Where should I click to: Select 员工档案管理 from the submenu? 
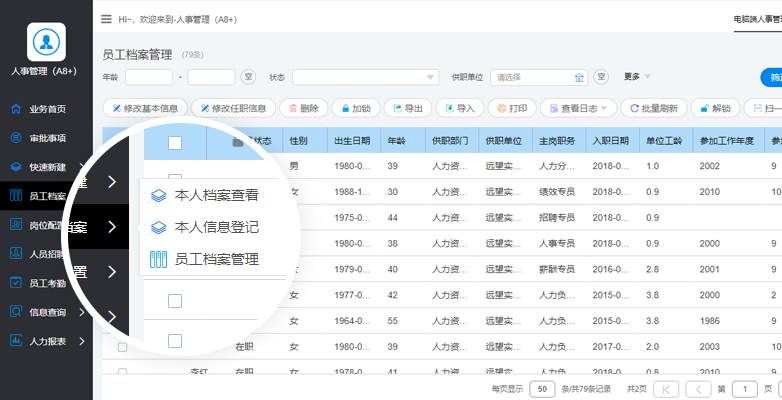[x=216, y=259]
